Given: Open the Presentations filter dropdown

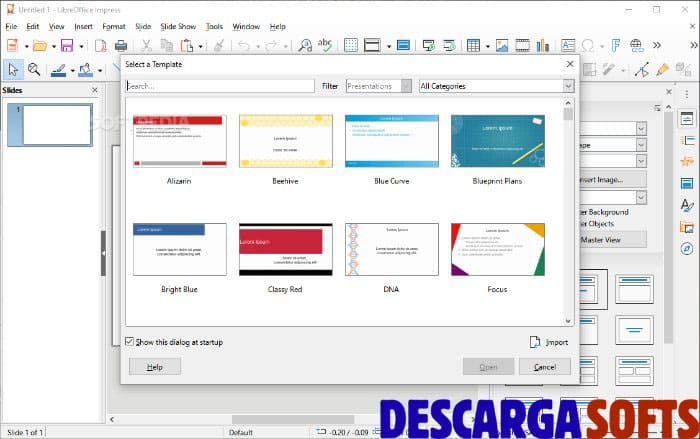Looking at the screenshot, I should pos(379,86).
